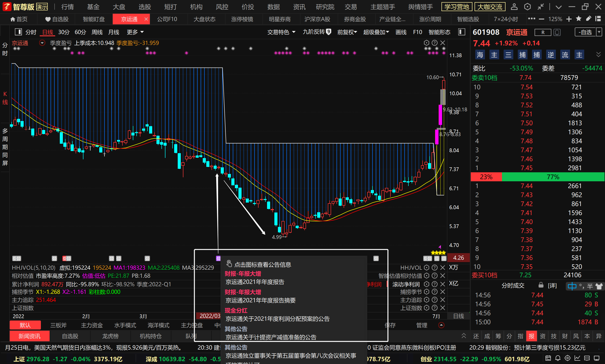Toggle the right panel icon after 智能形态
This screenshot has width=605, height=364.
(x=462, y=32)
